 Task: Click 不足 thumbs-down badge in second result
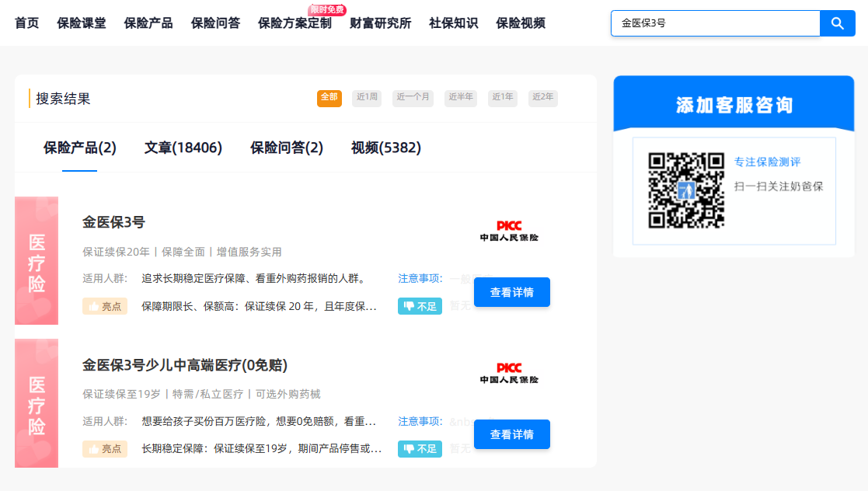[420, 448]
